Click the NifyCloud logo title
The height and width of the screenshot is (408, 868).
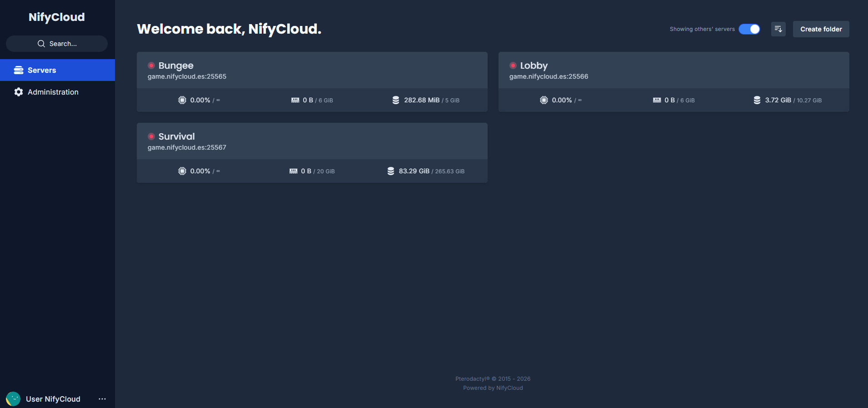(57, 17)
